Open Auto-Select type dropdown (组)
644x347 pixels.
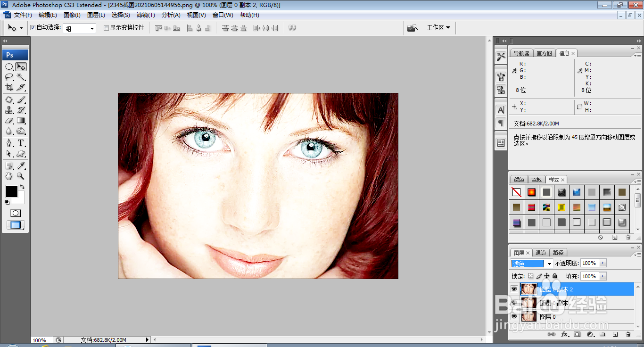(80, 28)
